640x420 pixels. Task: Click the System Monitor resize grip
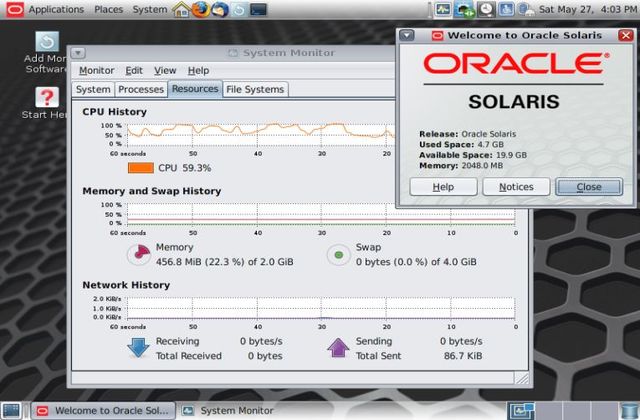tap(522, 378)
